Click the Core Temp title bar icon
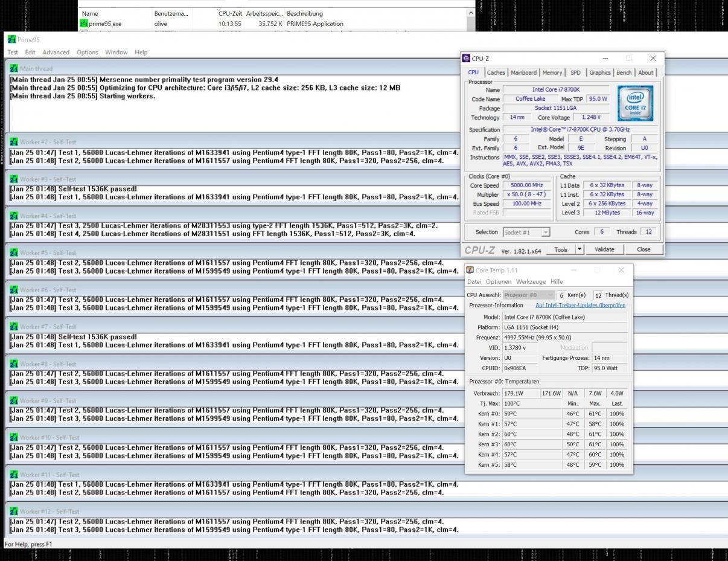The image size is (728, 561). (470, 270)
